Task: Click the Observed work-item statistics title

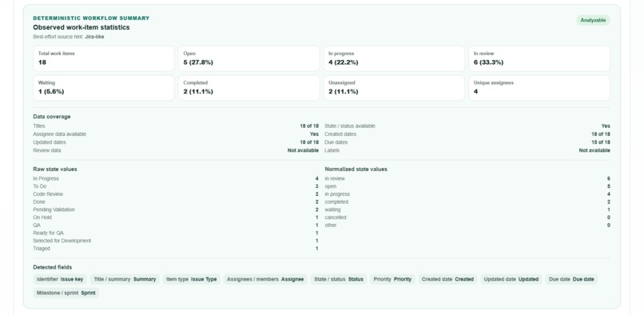Action: point(81,27)
